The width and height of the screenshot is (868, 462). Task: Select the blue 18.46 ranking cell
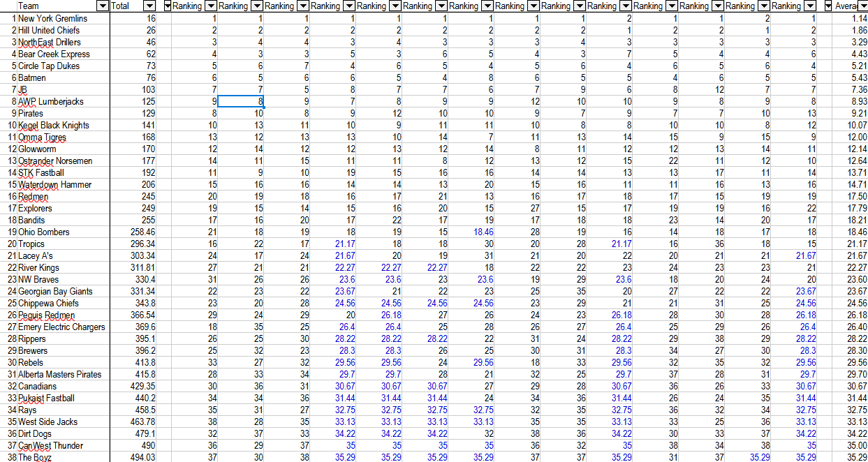pyautogui.click(x=479, y=232)
